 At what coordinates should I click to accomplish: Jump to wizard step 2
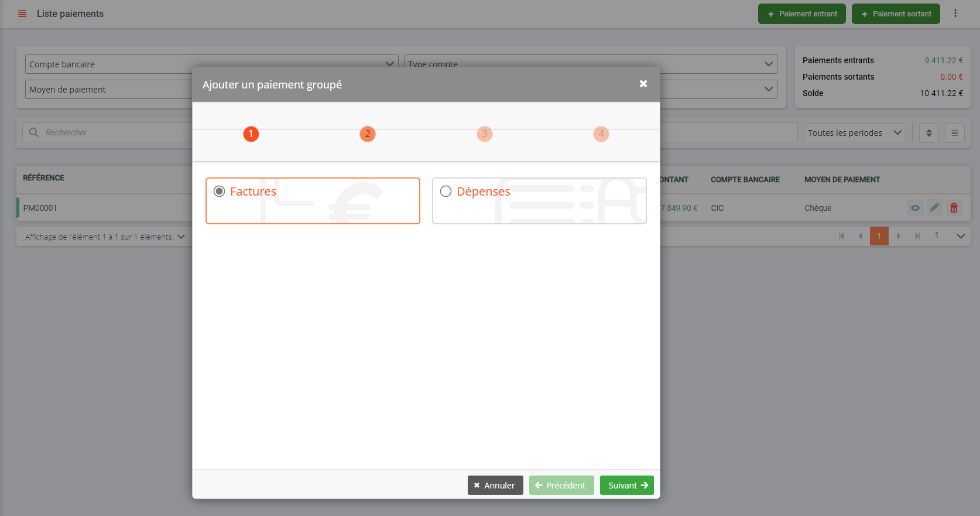(x=368, y=134)
